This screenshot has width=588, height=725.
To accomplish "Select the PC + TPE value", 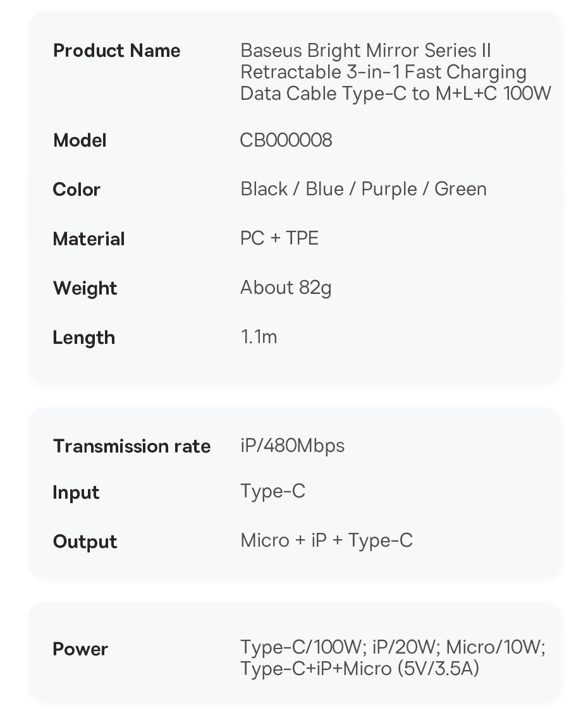I will click(x=279, y=238).
